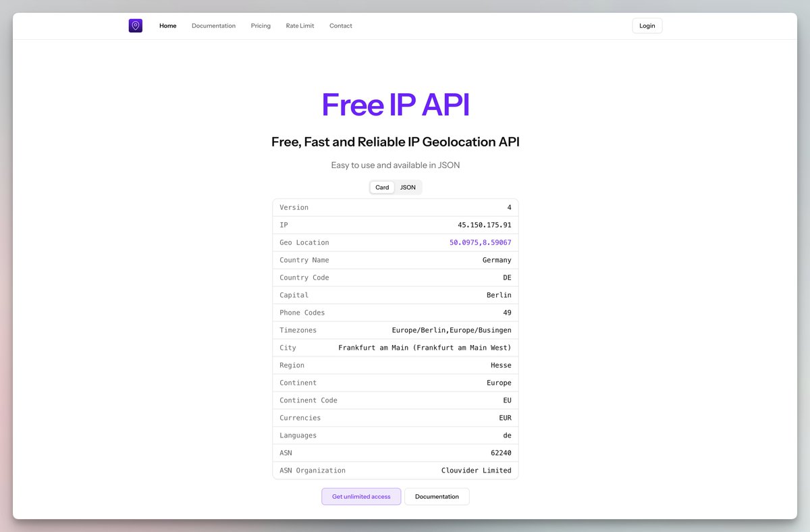Click the Country Name row showing Germany
The width and height of the screenshot is (810, 532).
395,260
